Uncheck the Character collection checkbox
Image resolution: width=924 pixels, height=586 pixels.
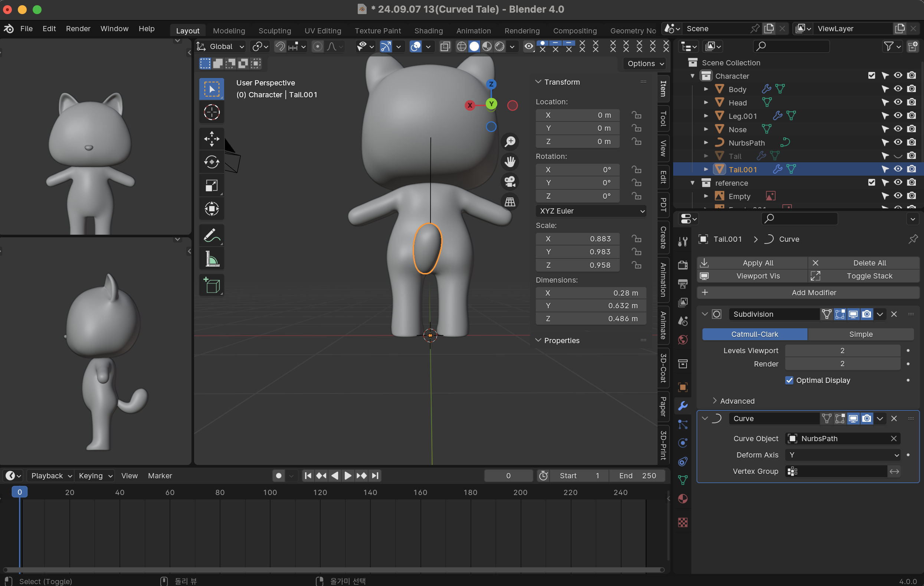(x=872, y=75)
